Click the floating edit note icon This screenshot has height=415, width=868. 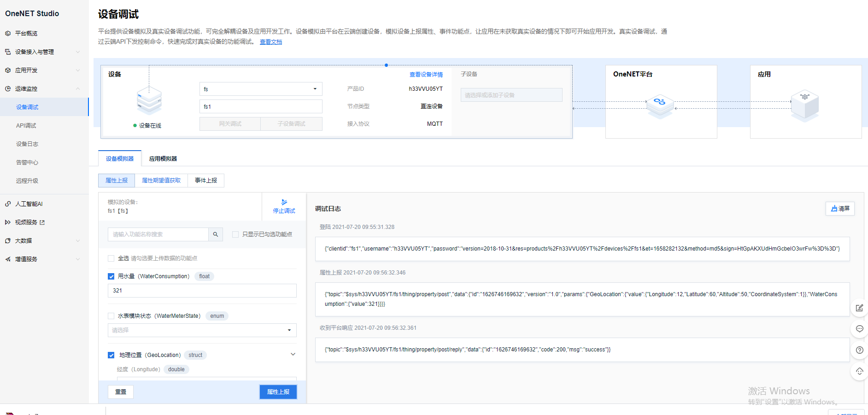[x=859, y=308]
